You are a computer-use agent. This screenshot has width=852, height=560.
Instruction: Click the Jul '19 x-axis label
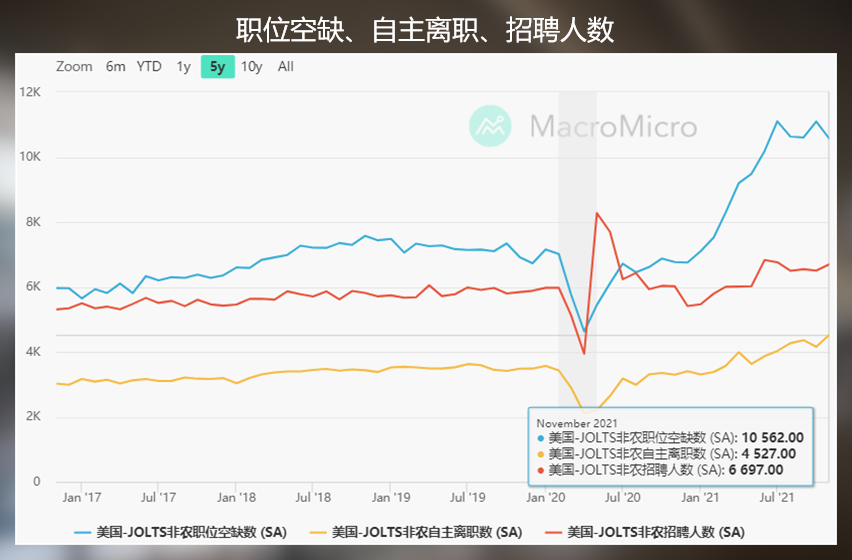pyautogui.click(x=467, y=498)
